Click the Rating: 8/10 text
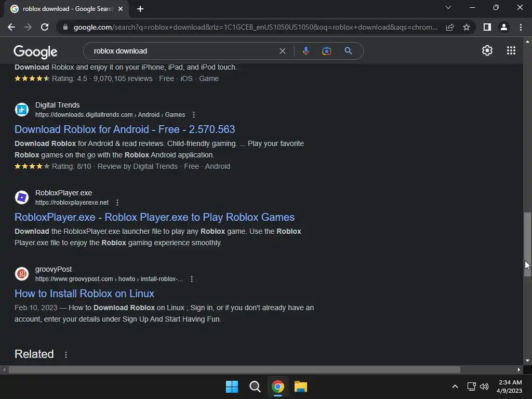Screen dimensions: 532x399 [x=72, y=166]
